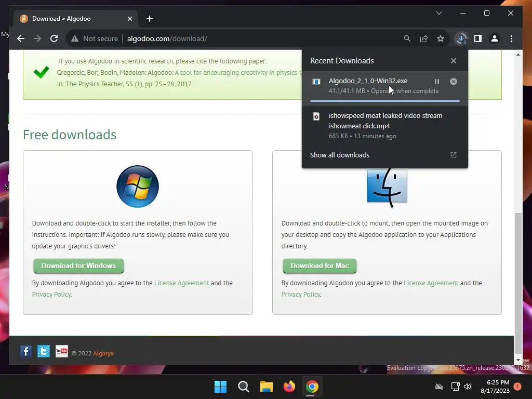Click the Download for Windows button
The image size is (532, 399).
pyautogui.click(x=78, y=265)
